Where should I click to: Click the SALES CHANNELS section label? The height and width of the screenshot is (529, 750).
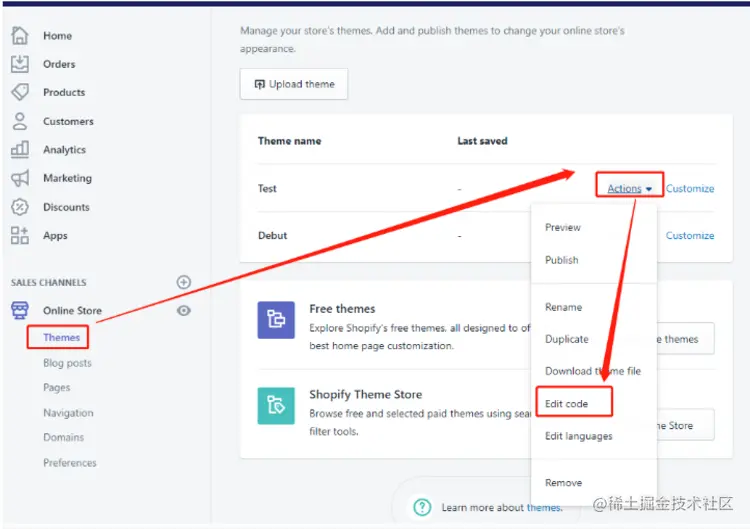49,283
